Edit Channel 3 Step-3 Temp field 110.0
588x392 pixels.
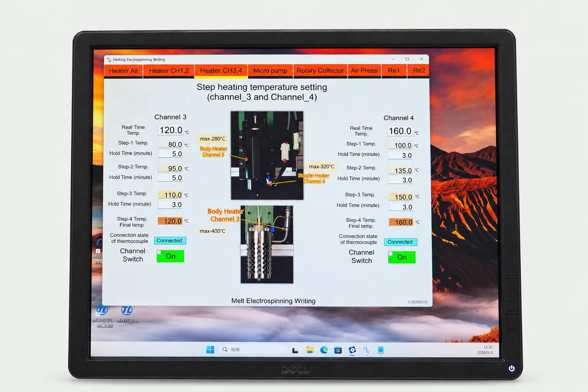pos(170,195)
